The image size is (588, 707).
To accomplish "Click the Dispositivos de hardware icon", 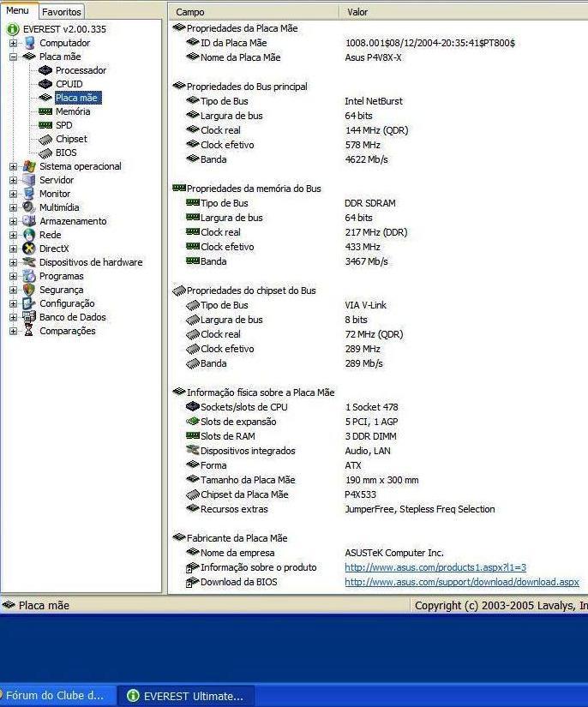I will click(29, 262).
